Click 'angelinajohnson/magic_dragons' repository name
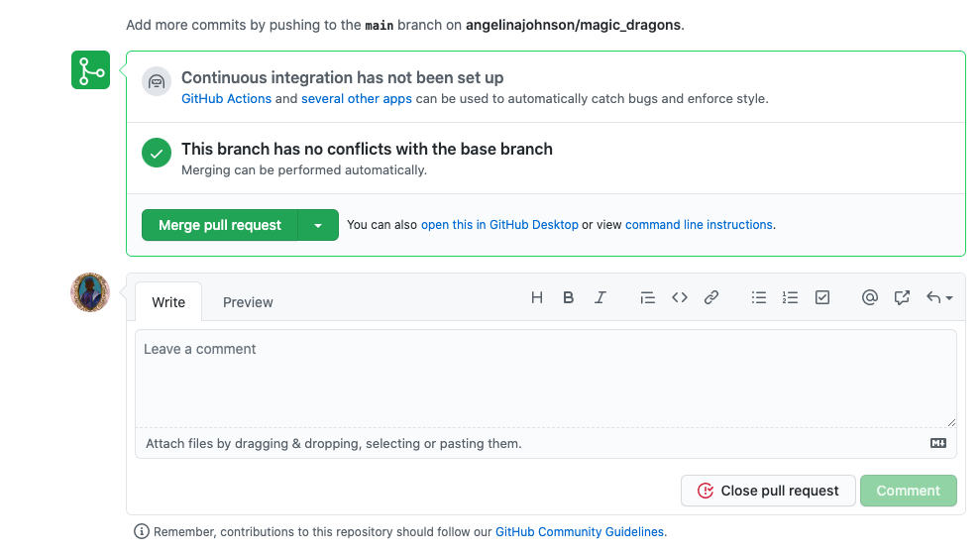The image size is (980, 553). (x=573, y=25)
